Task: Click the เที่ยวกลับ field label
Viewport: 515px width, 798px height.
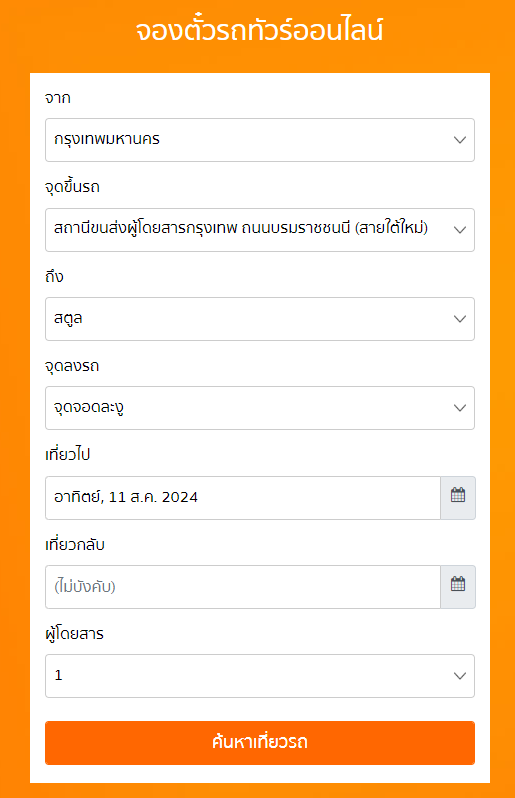Action: pos(75,544)
